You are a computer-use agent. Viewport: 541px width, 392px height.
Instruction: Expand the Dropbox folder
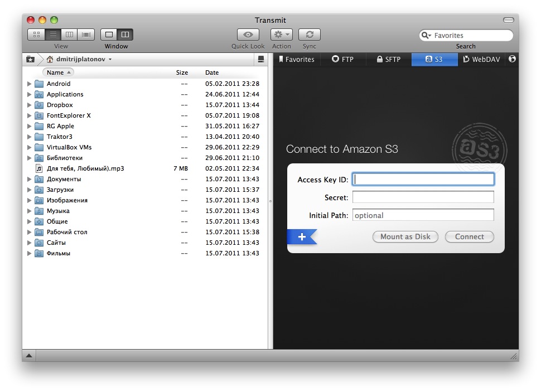(x=30, y=105)
